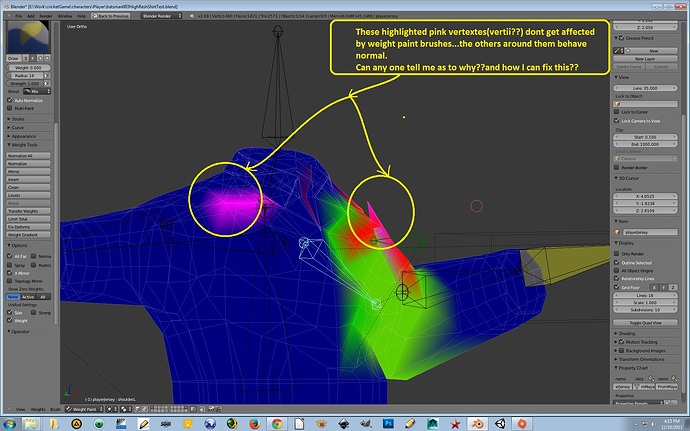
Task: Enable the Spray checkbox
Action: 10,265
